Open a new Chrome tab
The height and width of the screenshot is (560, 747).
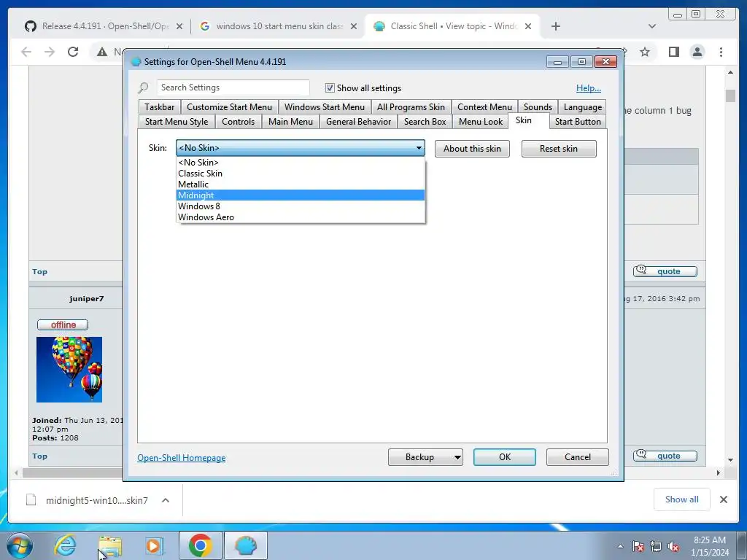pyautogui.click(x=555, y=27)
